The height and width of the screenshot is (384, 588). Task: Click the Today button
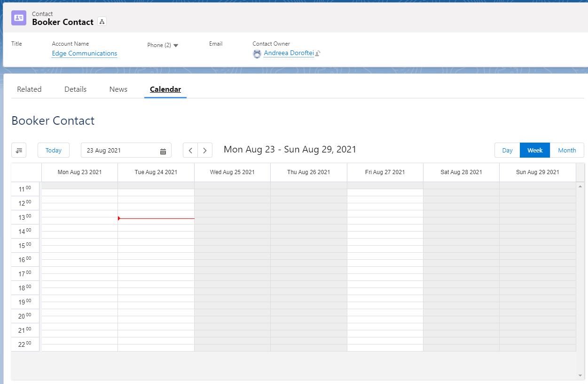54,150
